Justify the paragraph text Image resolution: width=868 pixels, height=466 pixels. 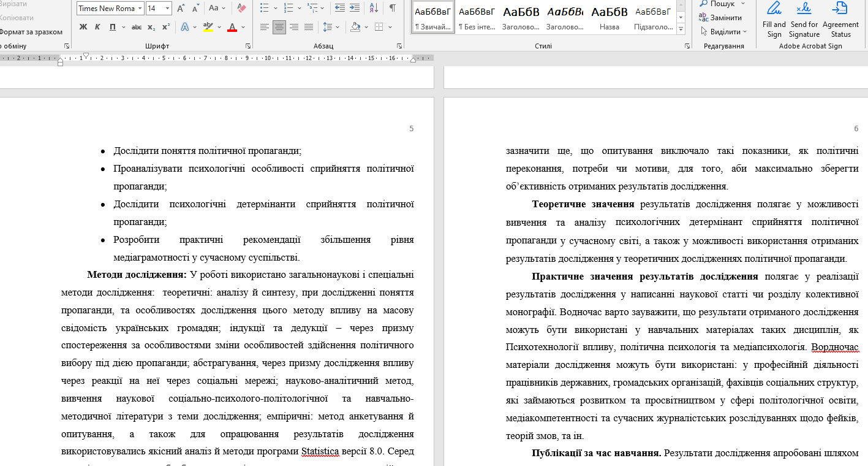(x=309, y=27)
